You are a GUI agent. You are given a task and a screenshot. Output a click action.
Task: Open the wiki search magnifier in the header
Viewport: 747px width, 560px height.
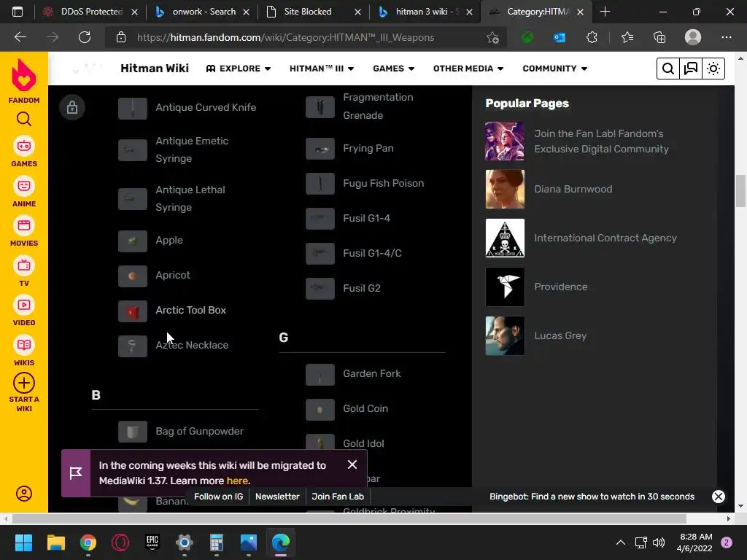(x=668, y=69)
